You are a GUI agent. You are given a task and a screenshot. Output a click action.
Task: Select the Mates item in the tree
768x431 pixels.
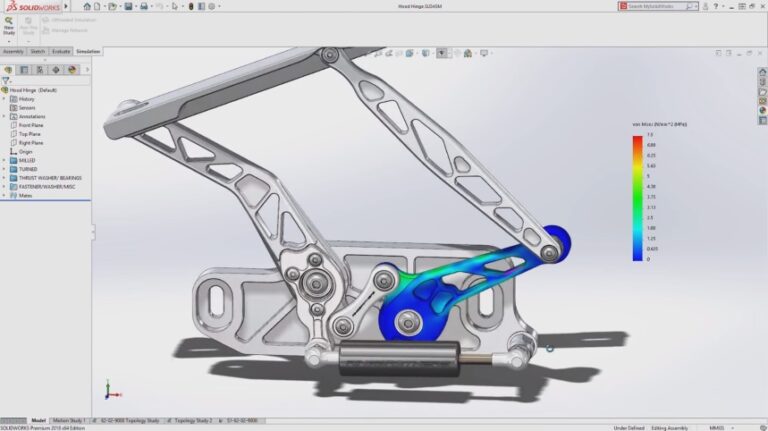coord(27,195)
